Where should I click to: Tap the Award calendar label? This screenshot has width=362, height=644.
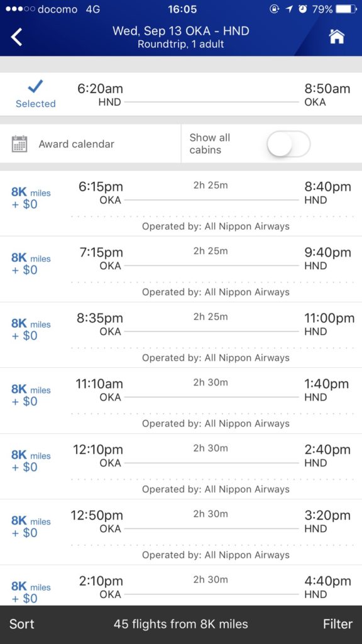click(76, 144)
